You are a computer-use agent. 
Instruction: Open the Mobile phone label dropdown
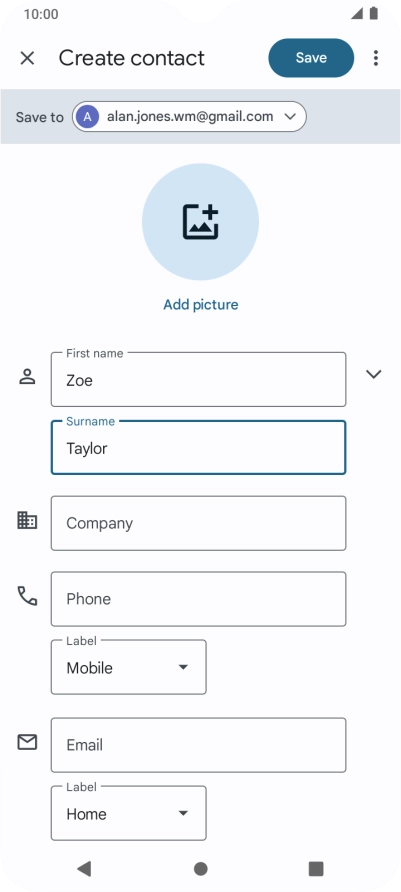129,667
